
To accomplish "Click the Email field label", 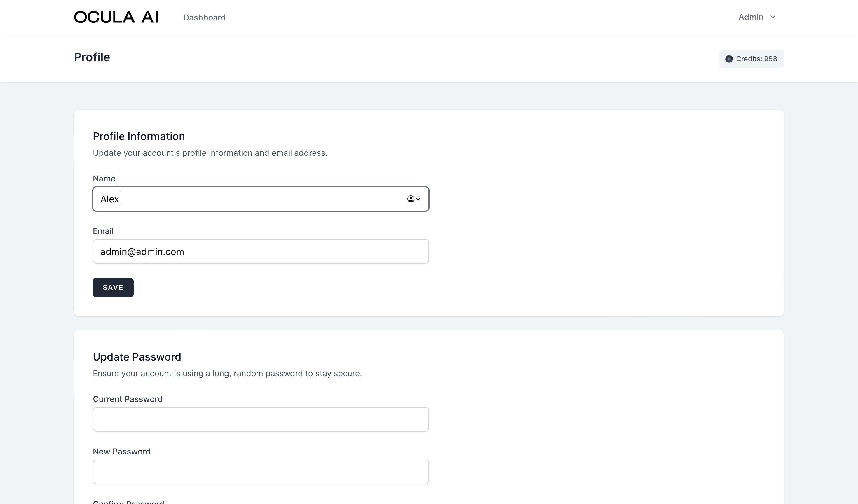I will [103, 231].
